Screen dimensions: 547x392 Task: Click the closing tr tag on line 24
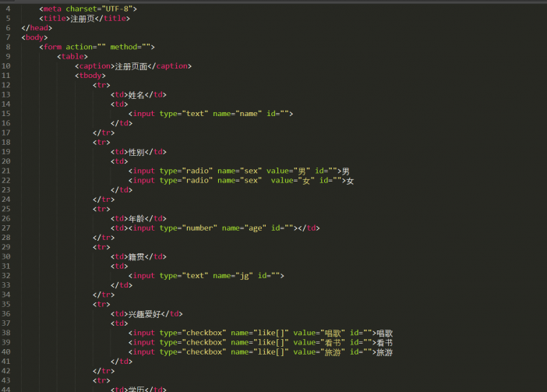click(x=104, y=200)
